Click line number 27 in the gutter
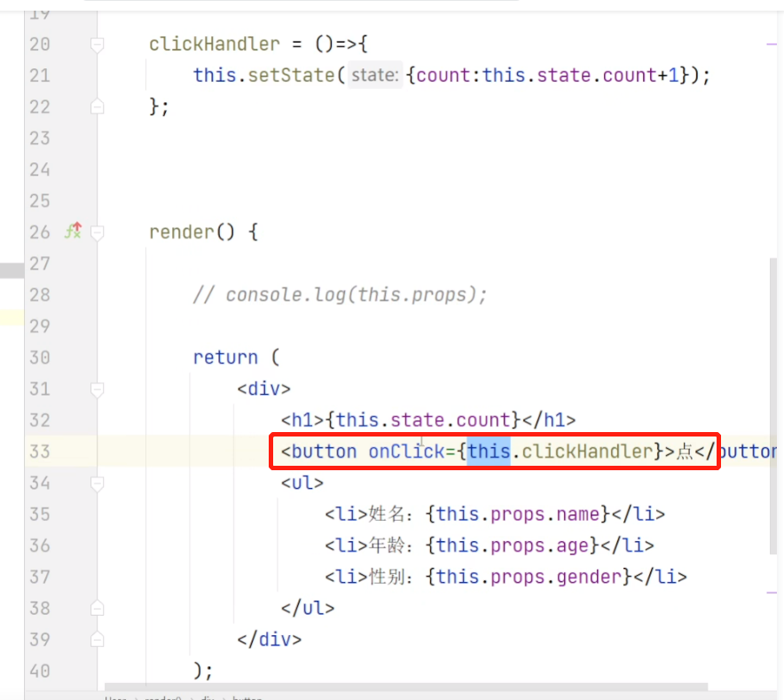Image resolution: width=784 pixels, height=700 pixels. (40, 263)
